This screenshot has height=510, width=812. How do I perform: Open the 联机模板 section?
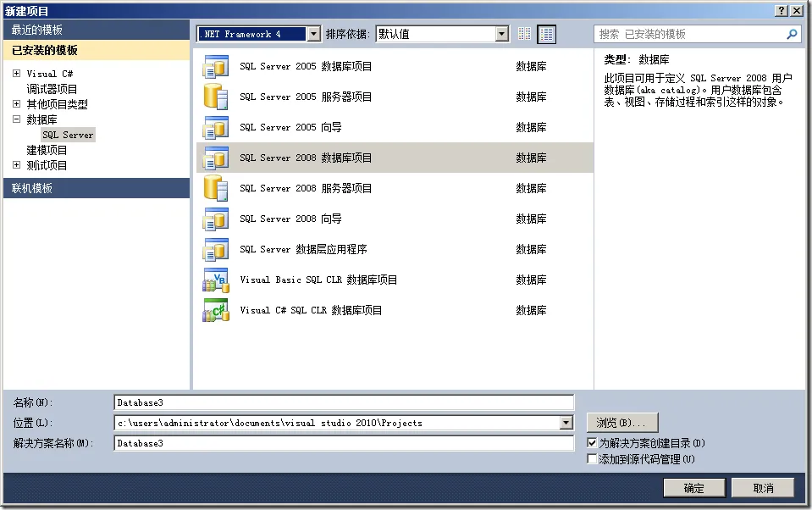coord(97,188)
